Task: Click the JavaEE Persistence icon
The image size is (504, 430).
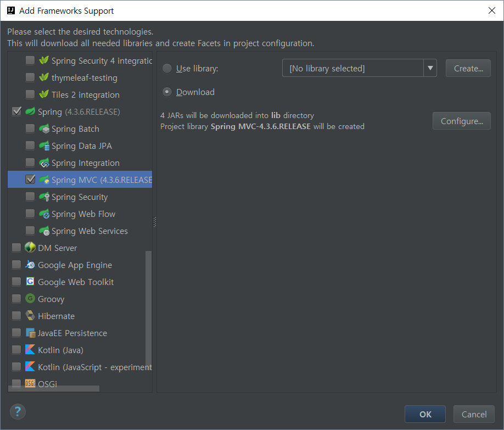Action: point(31,333)
